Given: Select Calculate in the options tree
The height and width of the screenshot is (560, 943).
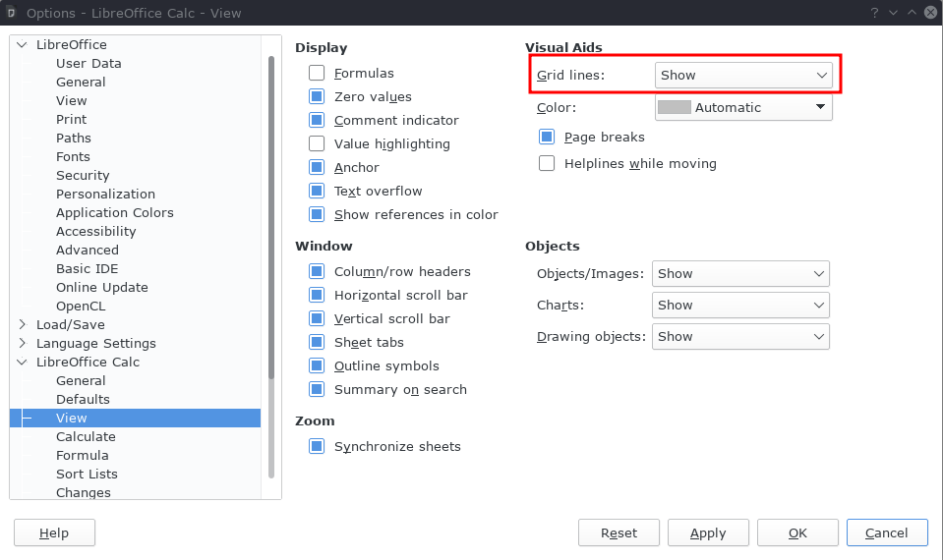Looking at the screenshot, I should 86,437.
